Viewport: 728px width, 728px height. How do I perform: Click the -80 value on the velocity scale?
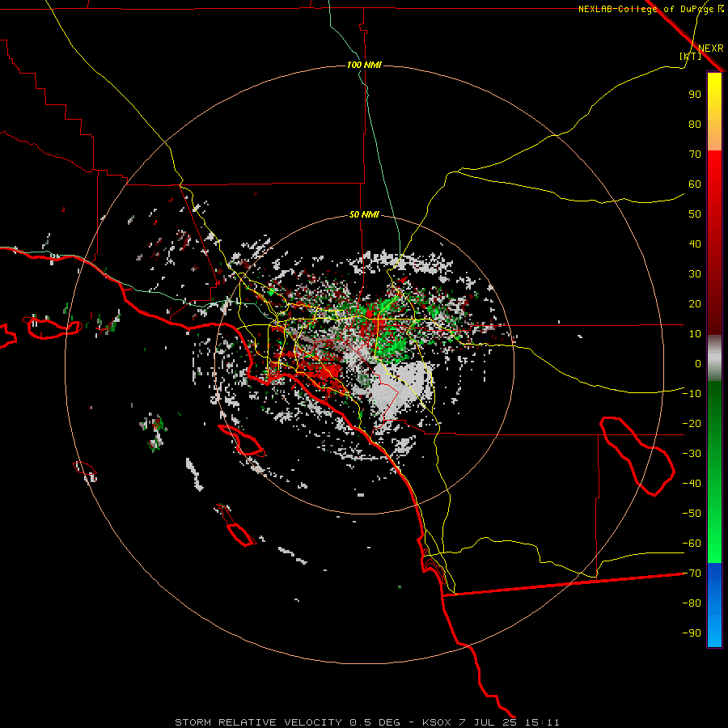692,603
